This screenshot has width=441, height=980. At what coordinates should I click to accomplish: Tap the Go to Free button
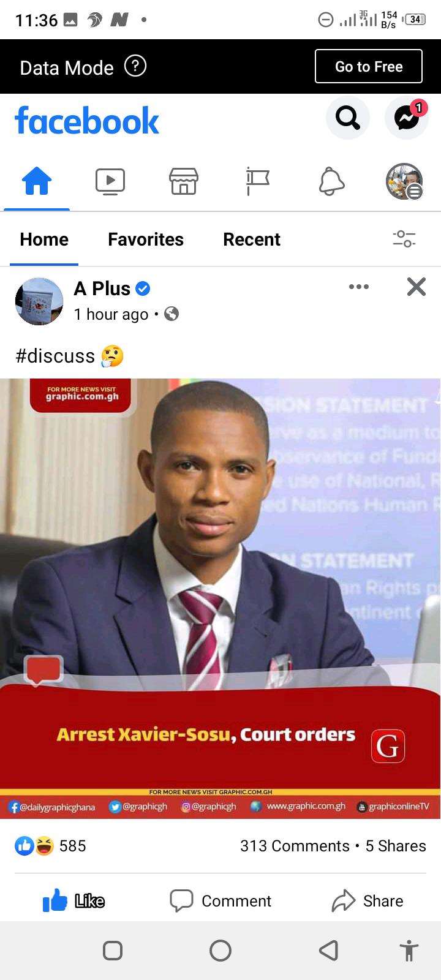pos(369,66)
